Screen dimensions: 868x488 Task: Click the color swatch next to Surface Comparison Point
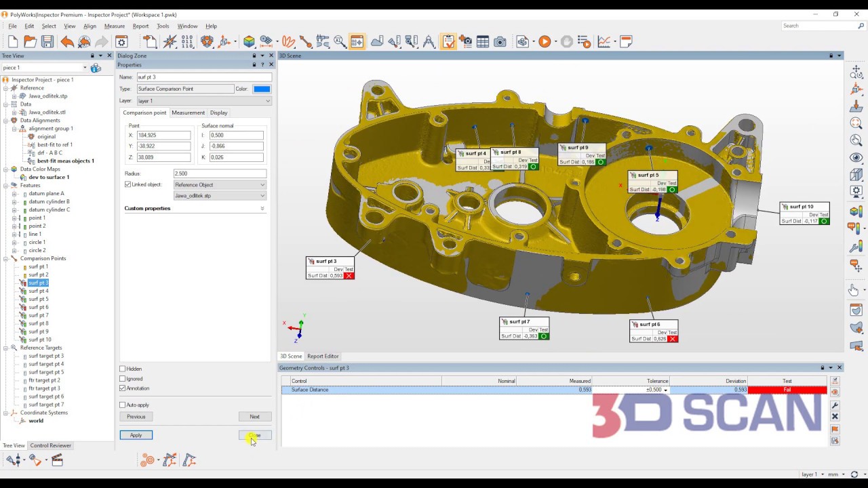(x=261, y=89)
